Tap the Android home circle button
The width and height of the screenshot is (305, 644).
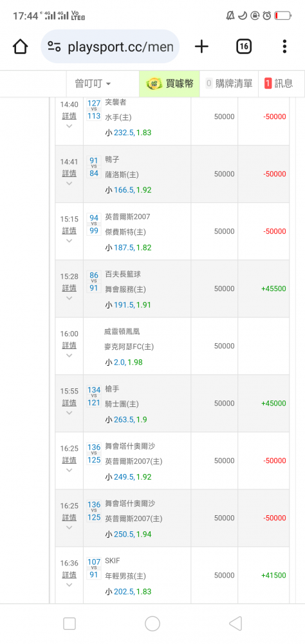click(152, 623)
